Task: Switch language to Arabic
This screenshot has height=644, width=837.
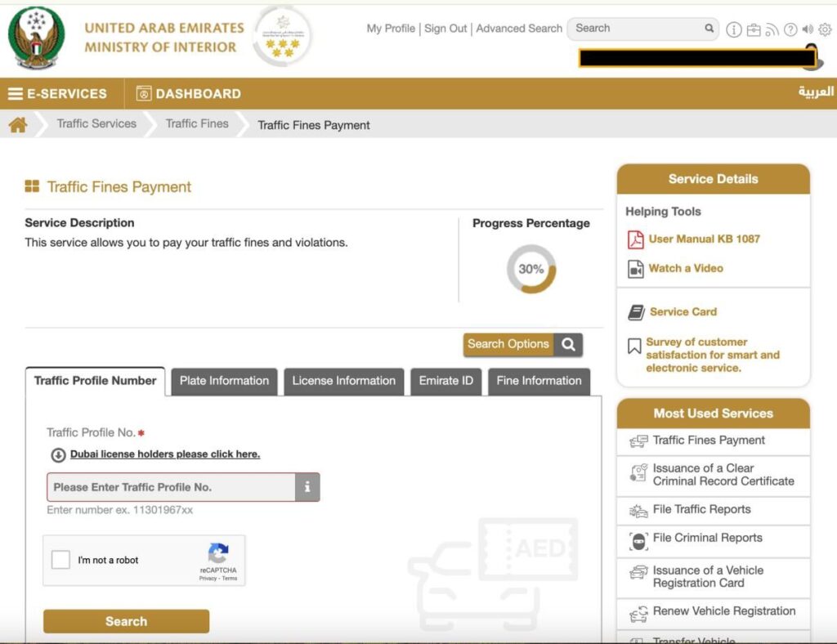Action: 815,92
